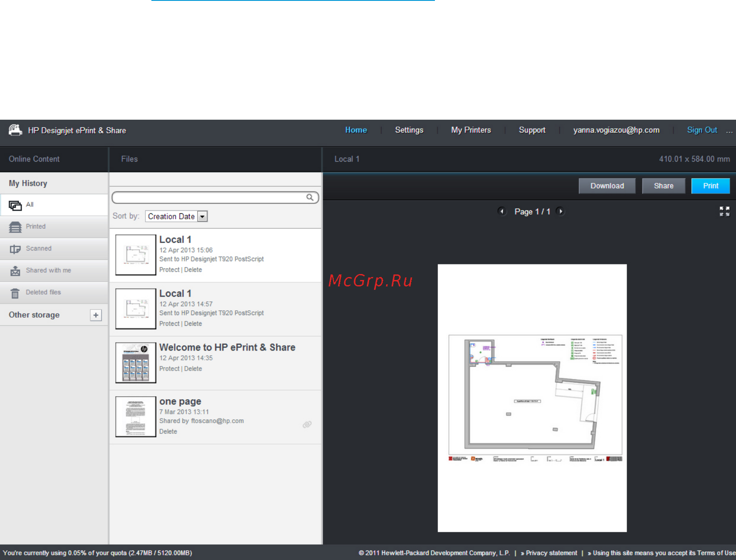
Task: Click the Printed label in sidebar
Action: (35, 226)
